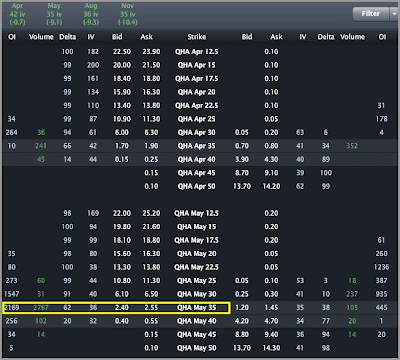400x360 pixels.
Task: Click the puts OI column header
Action: [x=382, y=37]
